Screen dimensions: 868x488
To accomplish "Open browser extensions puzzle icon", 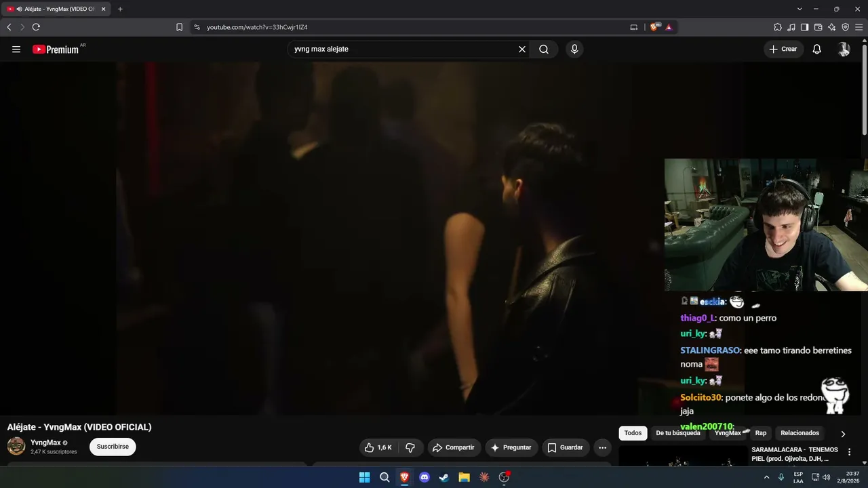I will tap(778, 27).
